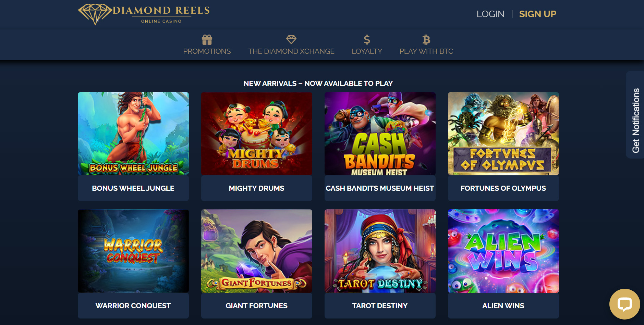Viewport: 644px width, 325px height.
Task: Select the Cash Bandits Museum Heist thumbnail
Action: (x=380, y=134)
